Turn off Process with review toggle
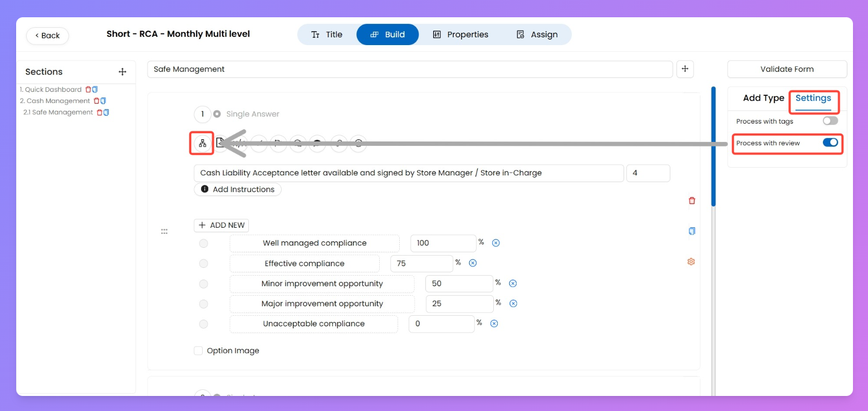Image resolution: width=868 pixels, height=411 pixels. pyautogui.click(x=830, y=143)
